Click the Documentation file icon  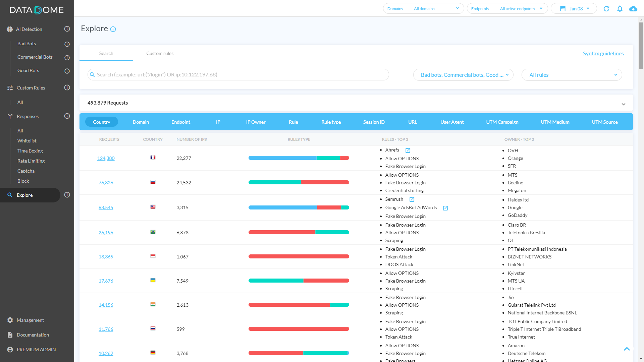tap(10, 335)
